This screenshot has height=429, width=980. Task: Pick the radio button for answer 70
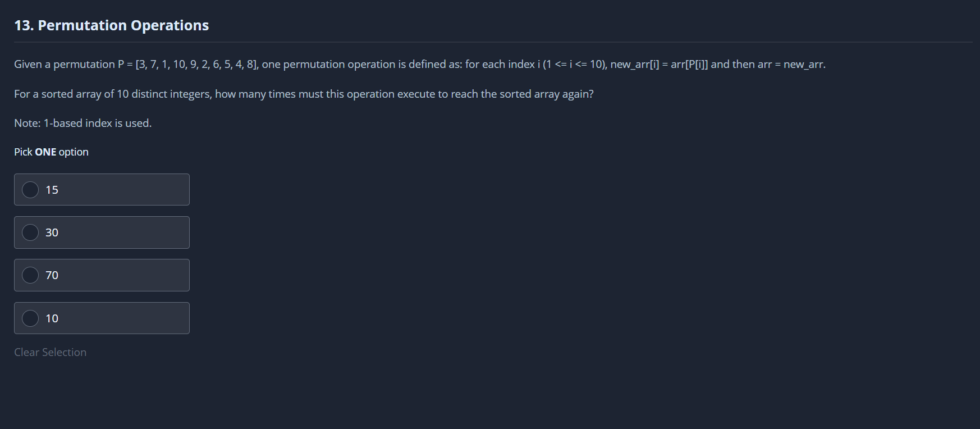click(30, 275)
